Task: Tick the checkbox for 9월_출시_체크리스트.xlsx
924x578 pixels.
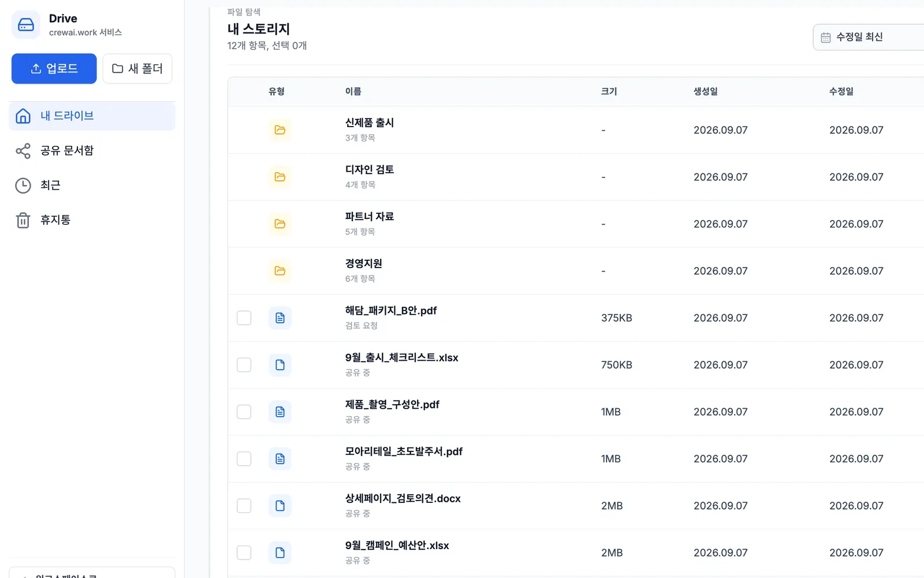Action: (x=244, y=365)
